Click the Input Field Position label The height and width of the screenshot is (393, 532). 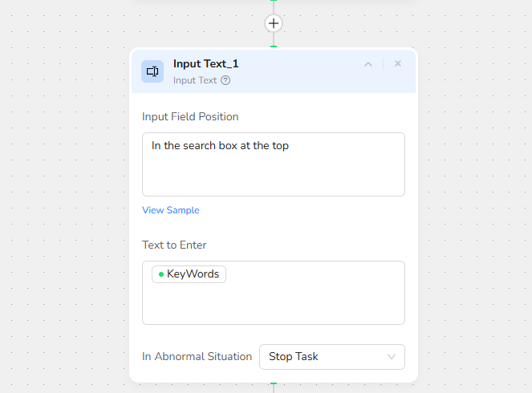tap(190, 116)
